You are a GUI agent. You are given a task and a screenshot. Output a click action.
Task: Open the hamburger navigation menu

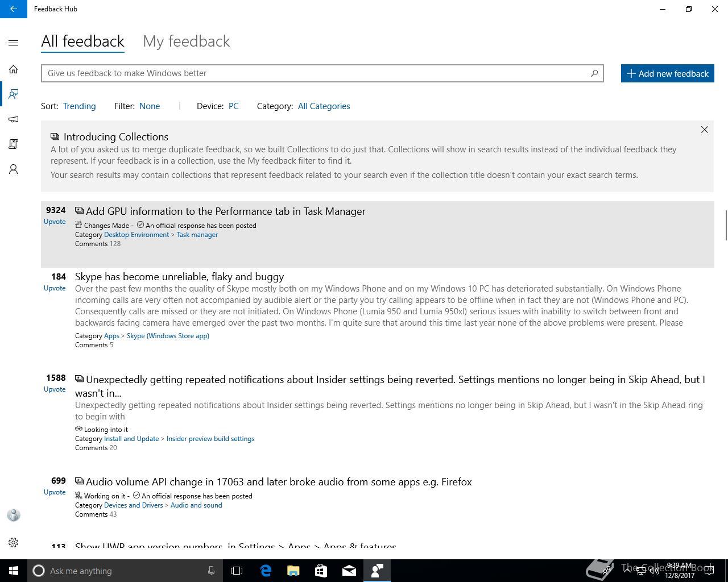pos(14,43)
